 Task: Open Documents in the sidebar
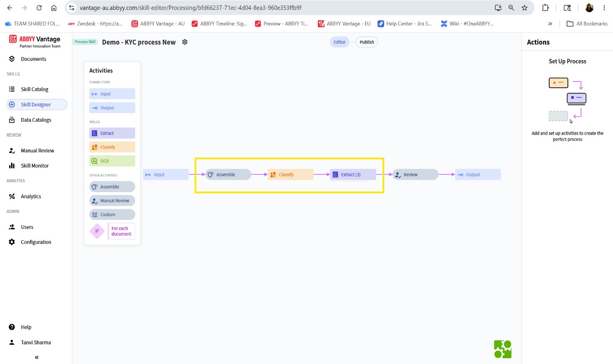(34, 59)
